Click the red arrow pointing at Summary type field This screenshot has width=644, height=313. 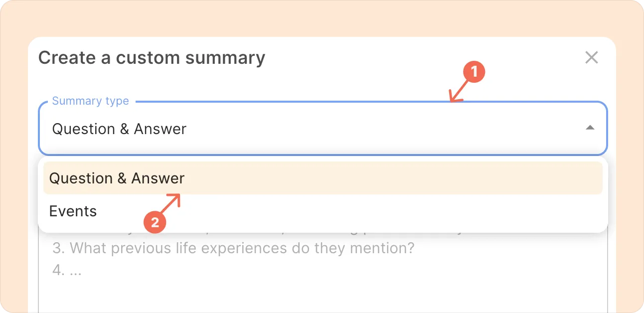(x=458, y=93)
